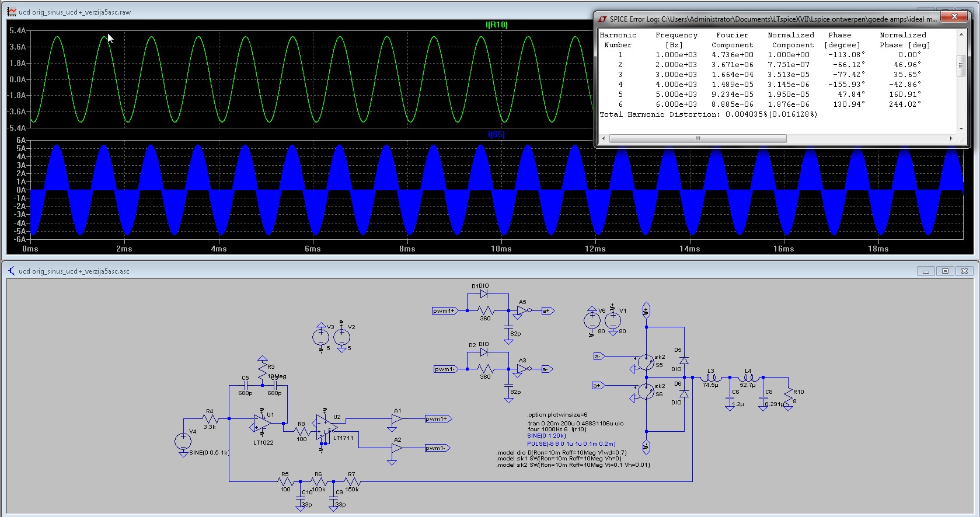Click the SINE(0 0.5 1k) value of V4
The image size is (980, 517).
[x=209, y=453]
